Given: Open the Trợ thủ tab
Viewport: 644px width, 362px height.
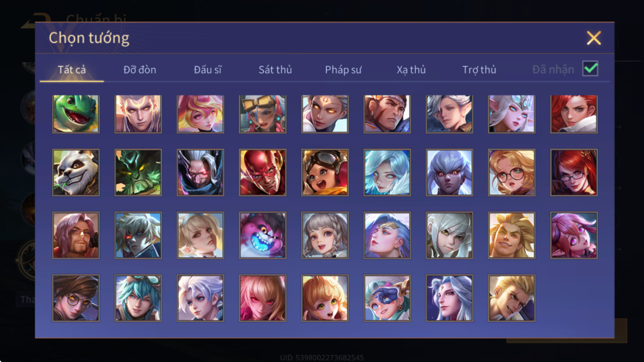Looking at the screenshot, I should 480,70.
